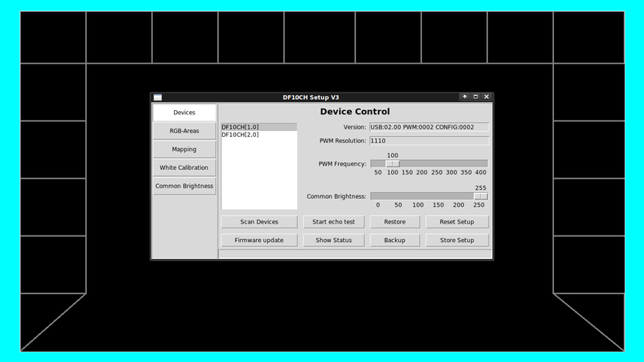Close the DF10CH Setup V3 window
The image size is (644, 362).
[486, 97]
